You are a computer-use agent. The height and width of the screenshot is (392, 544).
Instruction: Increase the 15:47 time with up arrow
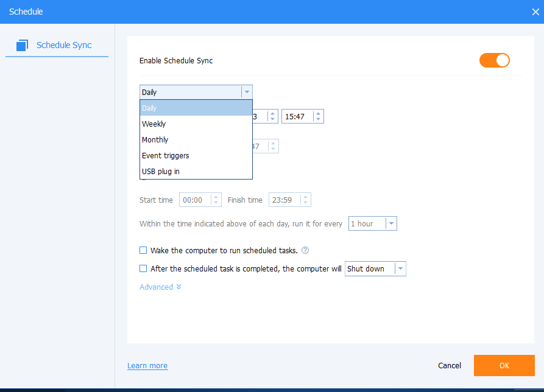(318, 113)
